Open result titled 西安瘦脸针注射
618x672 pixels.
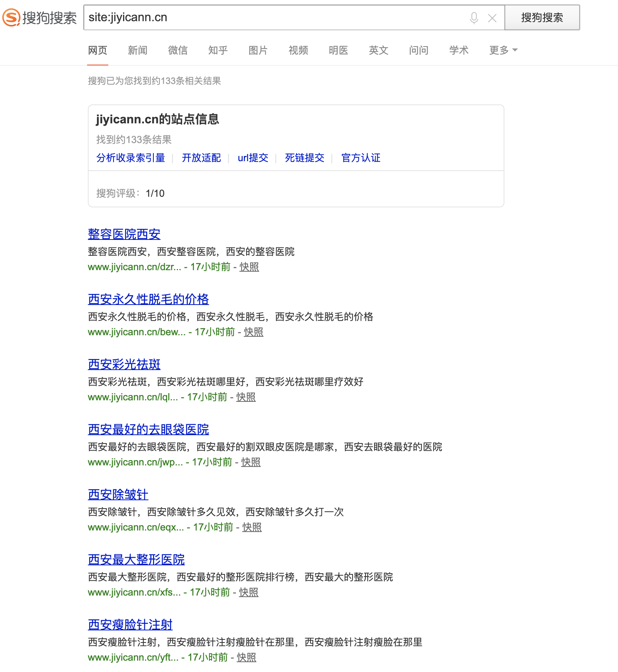[x=130, y=625]
